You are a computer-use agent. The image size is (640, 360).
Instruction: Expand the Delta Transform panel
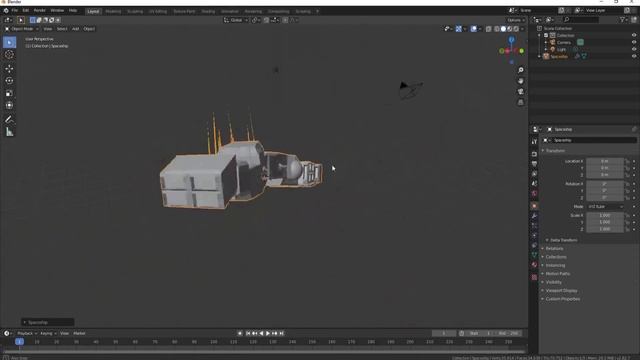click(563, 240)
